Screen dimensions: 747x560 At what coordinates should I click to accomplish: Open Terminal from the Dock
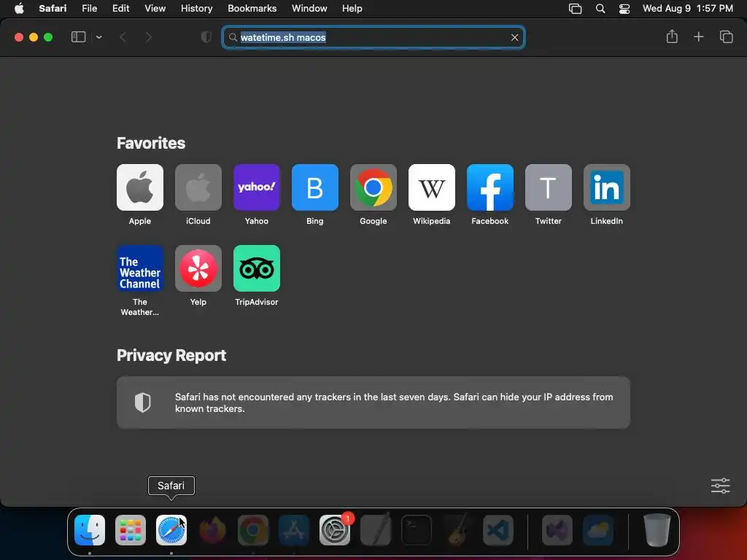click(417, 530)
